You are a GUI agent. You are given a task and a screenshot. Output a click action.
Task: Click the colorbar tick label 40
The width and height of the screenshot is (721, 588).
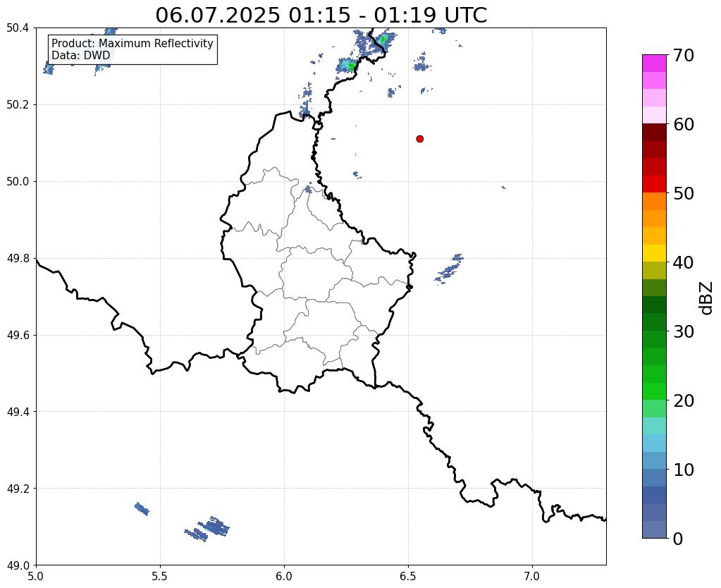pyautogui.click(x=683, y=262)
